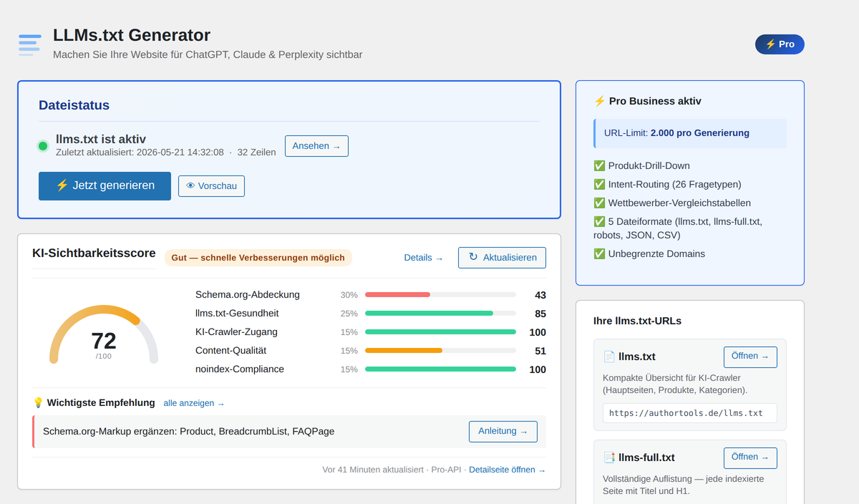Click the https://authortools.de/llms.txt URL field
This screenshot has width=859, height=504.
tap(690, 413)
